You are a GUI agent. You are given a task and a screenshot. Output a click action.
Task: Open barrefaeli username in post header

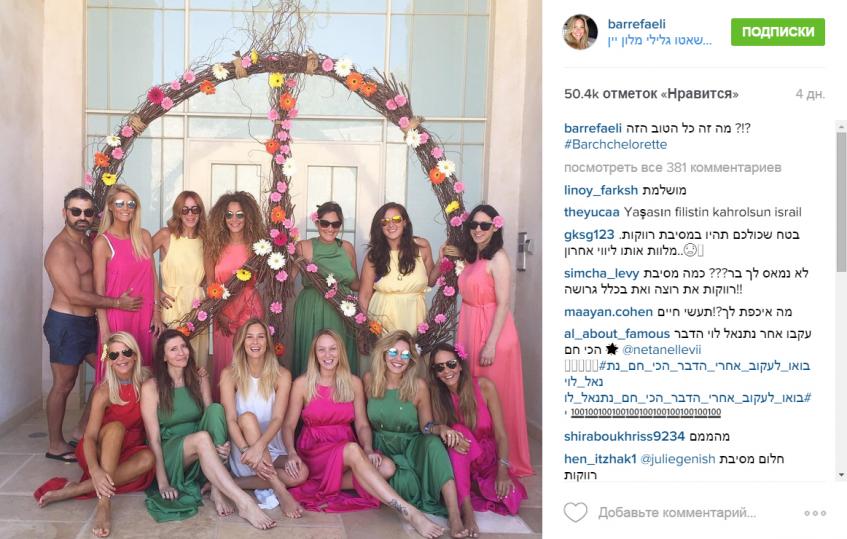click(x=636, y=24)
